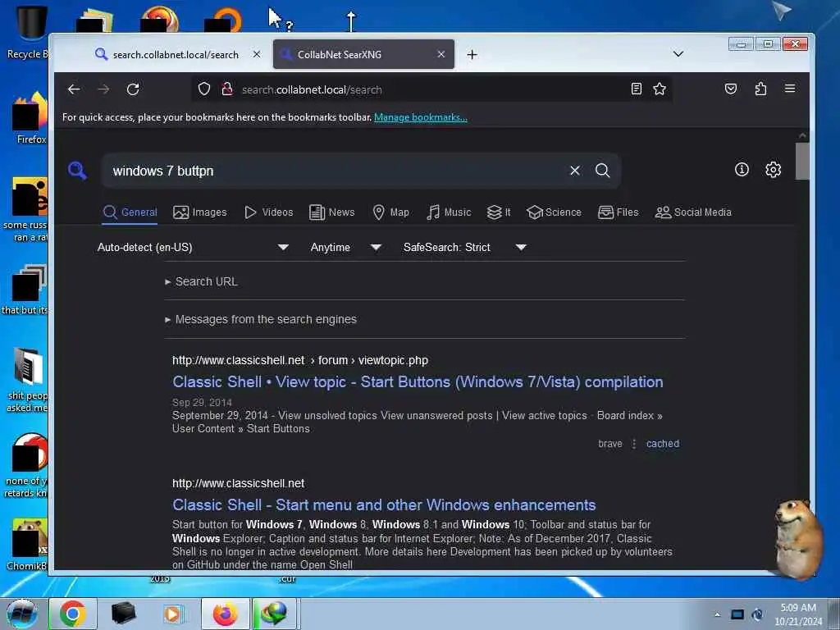Open the SearXNG about info icon
This screenshot has height=630, width=840.
point(742,170)
